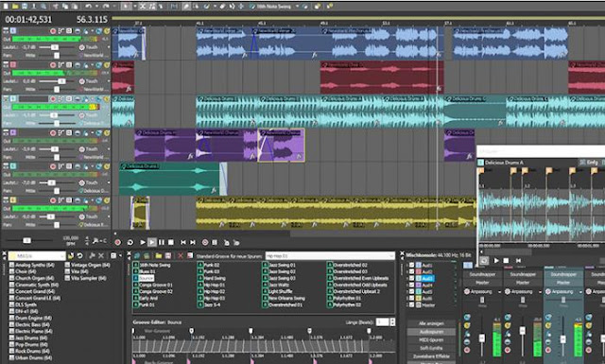Open the Standard-Groove Hip Hop 01 dropdown
The image size is (605, 364).
(391, 256)
